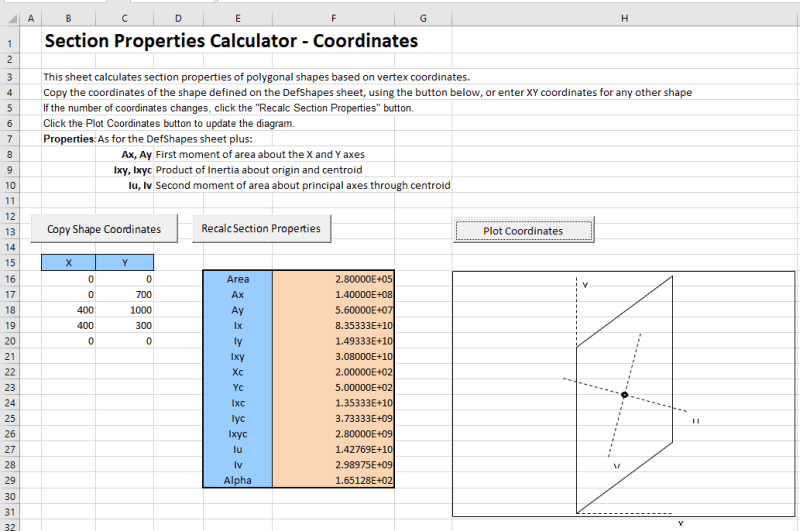Select the whole sheet with corner triangle
Screen dimensions: 800x531
coord(10,18)
